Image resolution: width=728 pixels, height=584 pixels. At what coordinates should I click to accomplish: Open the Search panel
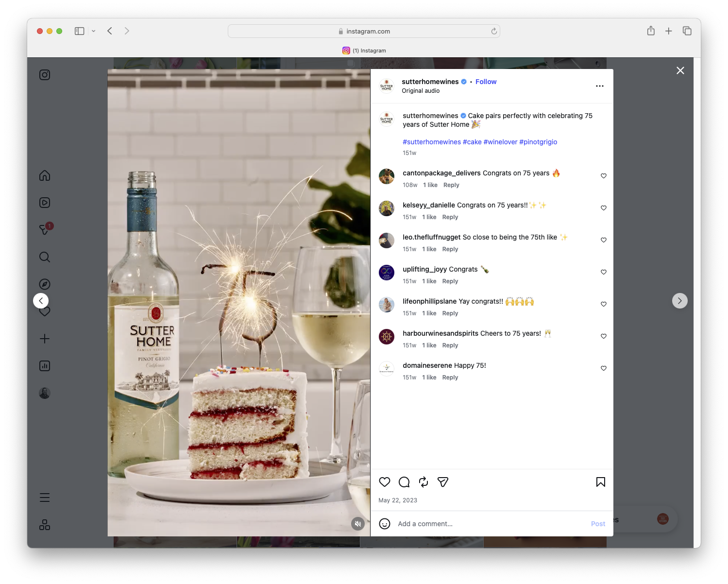(44, 257)
